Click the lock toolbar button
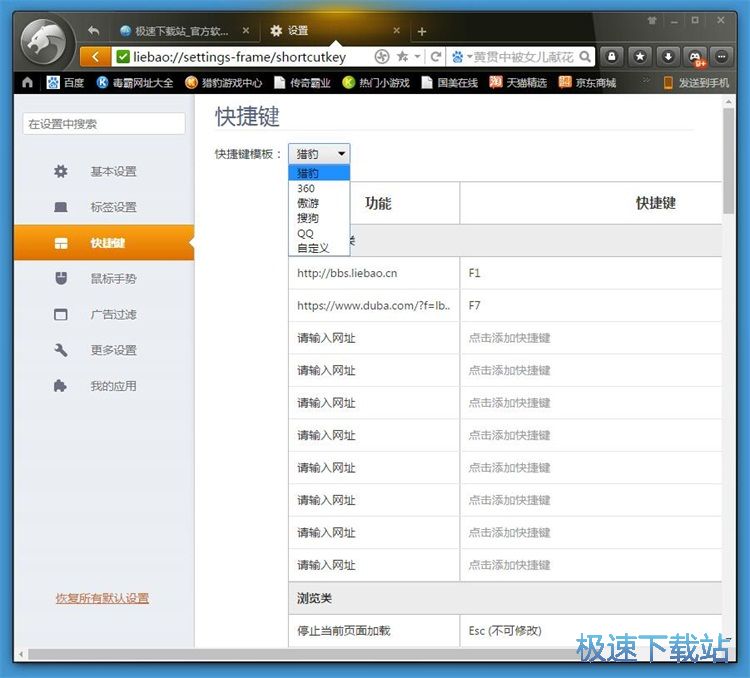The height and width of the screenshot is (678, 750). [611, 57]
